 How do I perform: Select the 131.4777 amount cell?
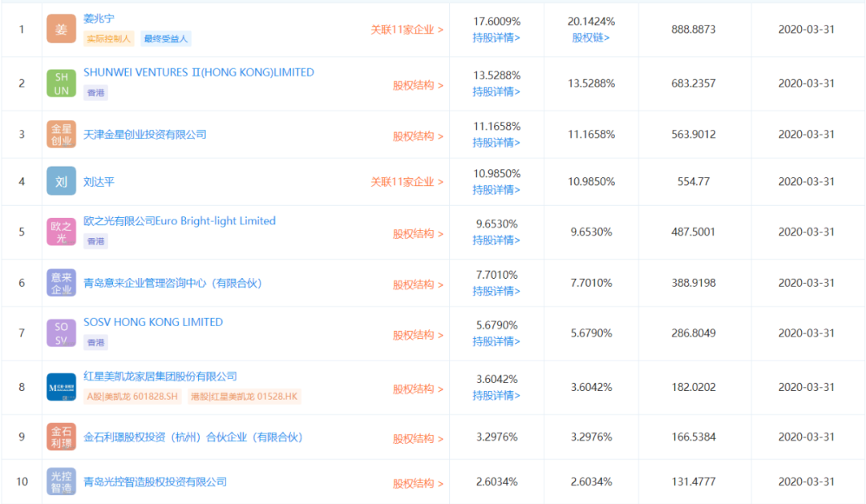pos(694,482)
